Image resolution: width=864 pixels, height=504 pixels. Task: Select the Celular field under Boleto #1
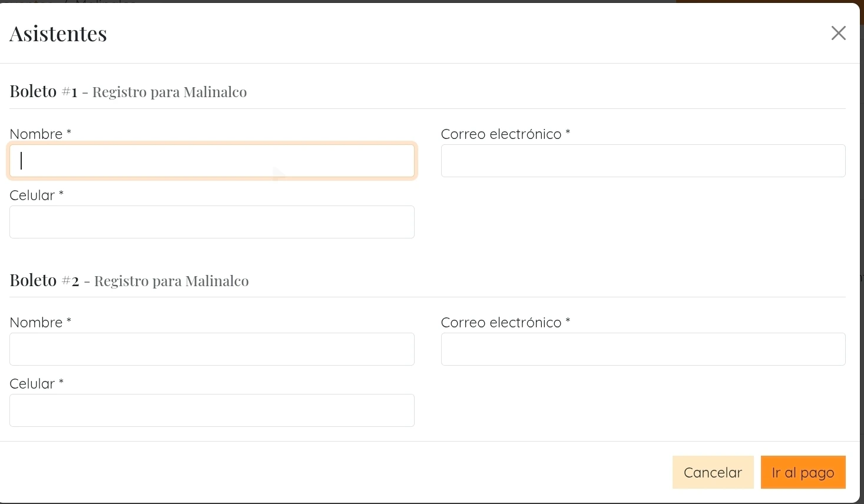tap(212, 222)
